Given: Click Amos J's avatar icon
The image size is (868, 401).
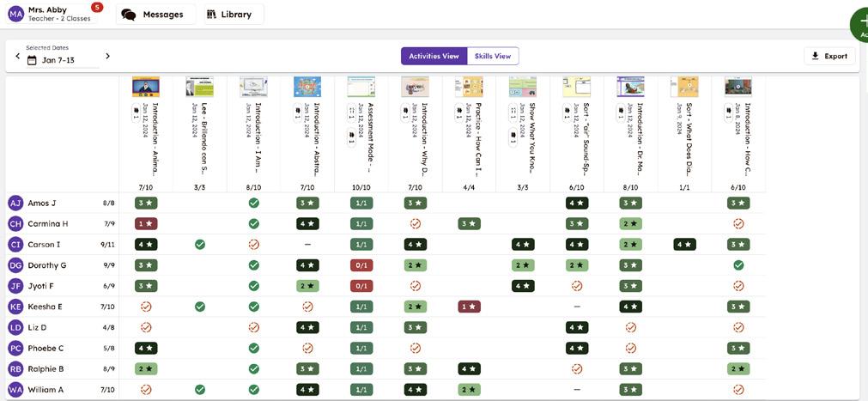Looking at the screenshot, I should coord(15,204).
